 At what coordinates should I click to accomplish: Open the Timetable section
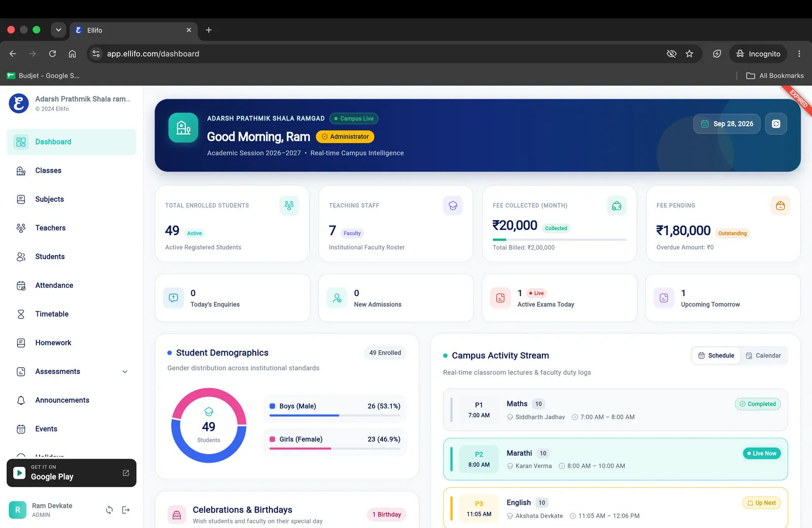[x=72, y=314]
